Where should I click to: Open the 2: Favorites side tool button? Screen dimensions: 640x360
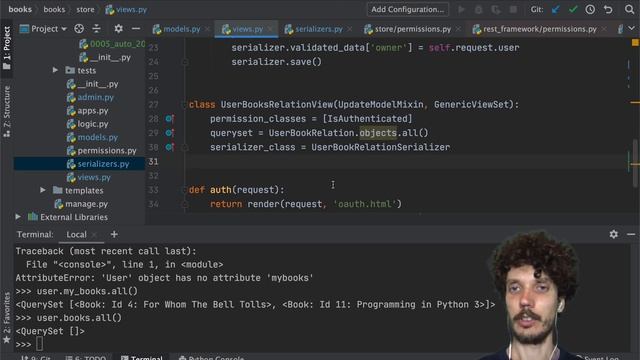7,318
